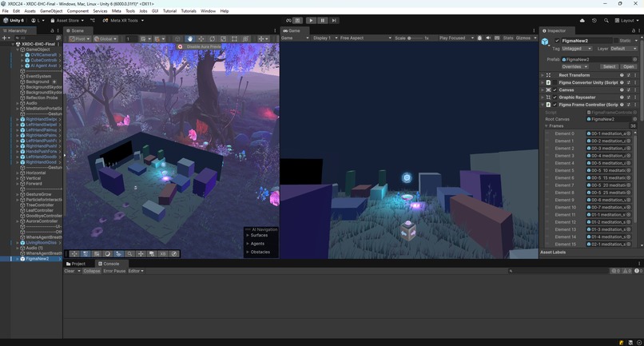Open the Pivot dropdown
Screen dimensions: 644x346
click(x=80, y=38)
